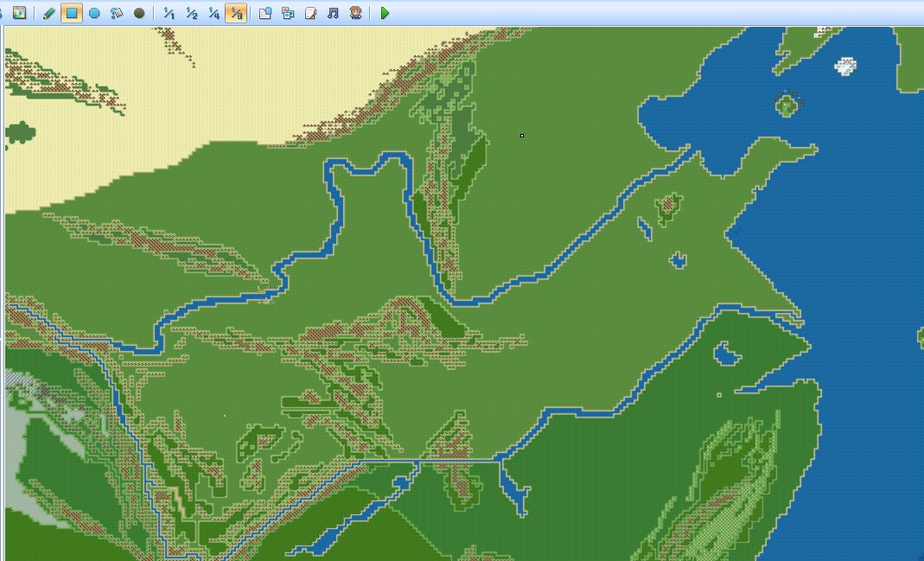Screen dimensions: 924x561
Task: Open the Database window icon
Action: click(x=265, y=13)
